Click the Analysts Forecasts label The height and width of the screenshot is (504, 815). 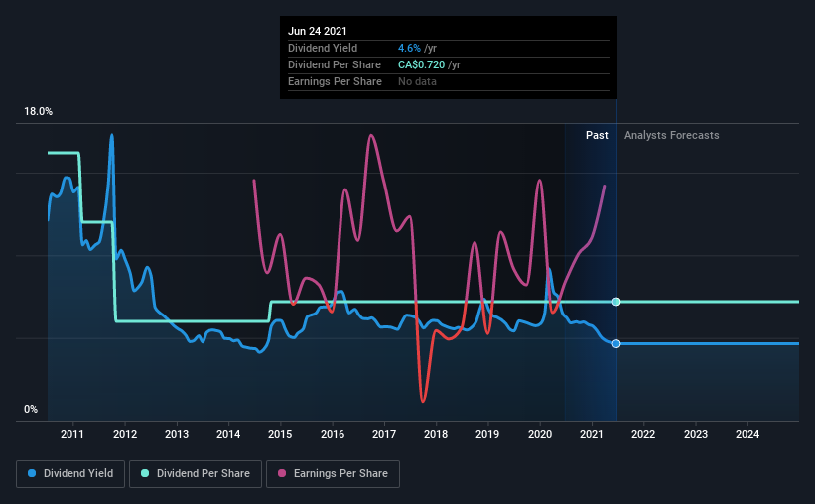pos(671,135)
